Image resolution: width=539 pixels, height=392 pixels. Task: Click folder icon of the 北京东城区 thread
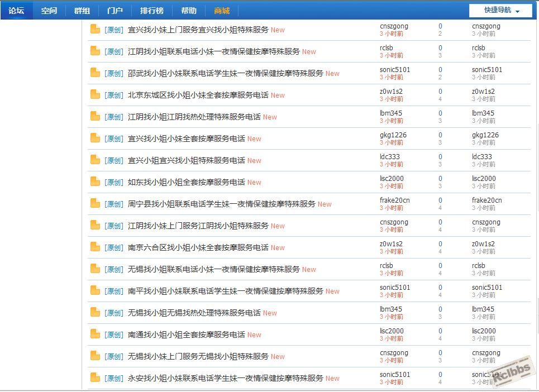click(95, 94)
